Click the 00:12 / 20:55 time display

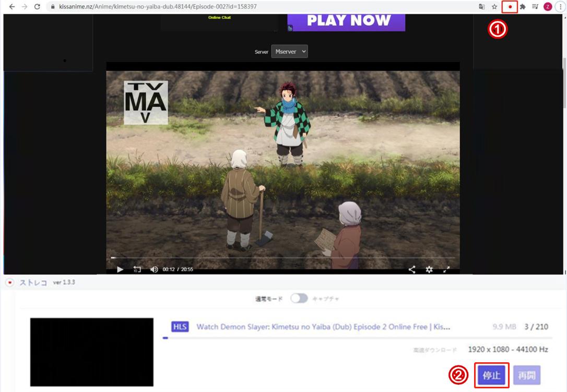[178, 269]
